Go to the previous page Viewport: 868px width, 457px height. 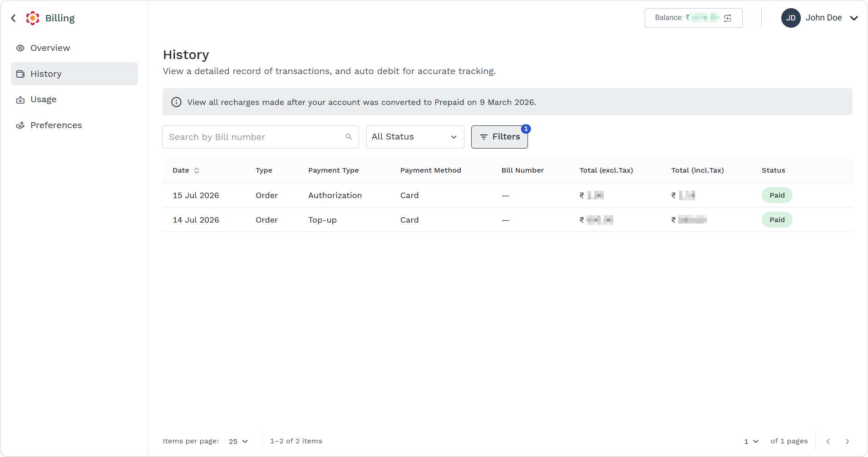pyautogui.click(x=828, y=442)
